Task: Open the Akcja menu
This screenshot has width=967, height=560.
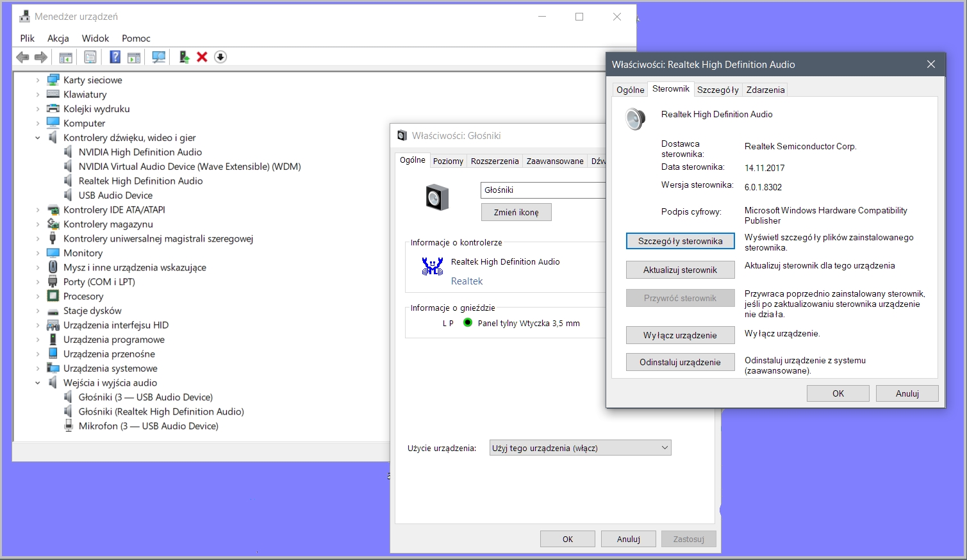Action: pos(58,38)
